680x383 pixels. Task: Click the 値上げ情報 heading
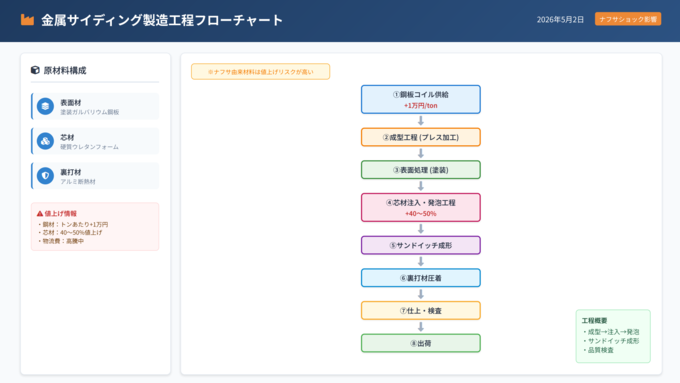click(x=60, y=213)
